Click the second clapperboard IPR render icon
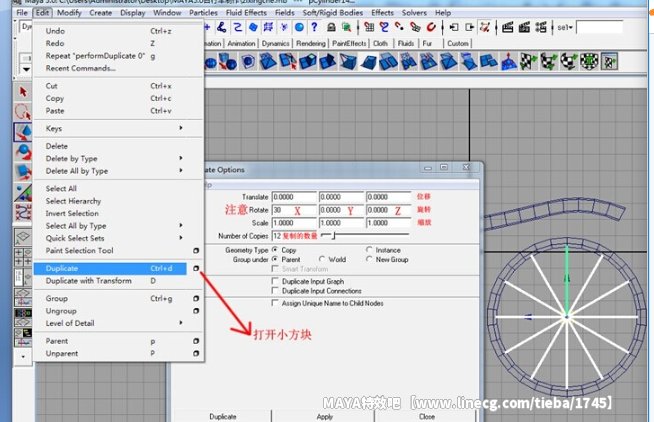 click(524, 28)
